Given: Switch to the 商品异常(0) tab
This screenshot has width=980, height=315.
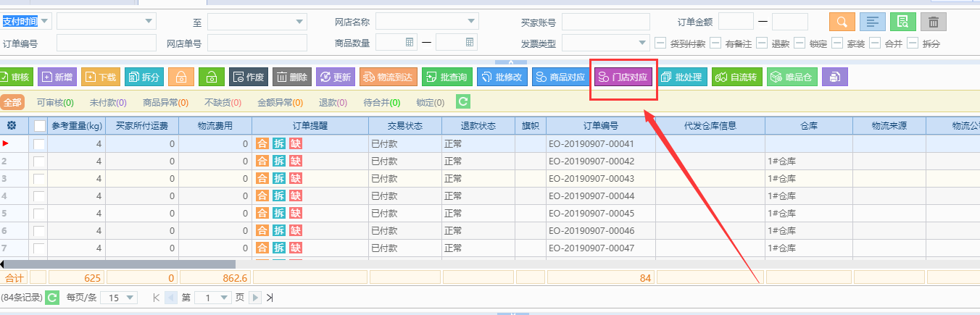Looking at the screenshot, I should pyautogui.click(x=166, y=103).
